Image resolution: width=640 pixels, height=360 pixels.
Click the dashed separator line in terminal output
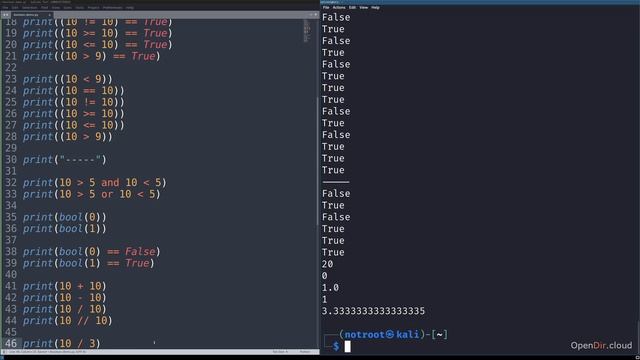(x=336, y=182)
